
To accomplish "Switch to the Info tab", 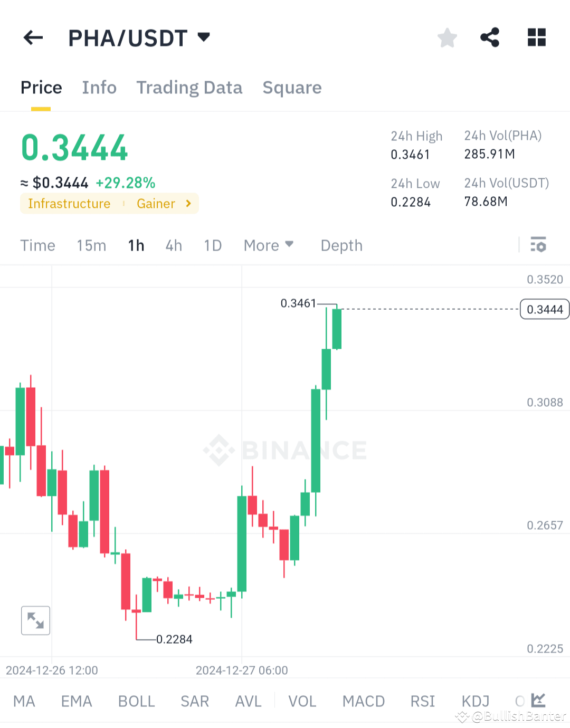I will pyautogui.click(x=99, y=88).
